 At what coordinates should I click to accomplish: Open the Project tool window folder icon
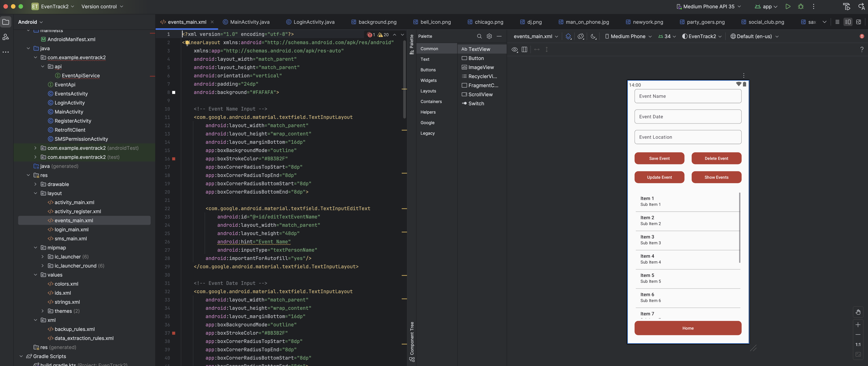coord(6,22)
